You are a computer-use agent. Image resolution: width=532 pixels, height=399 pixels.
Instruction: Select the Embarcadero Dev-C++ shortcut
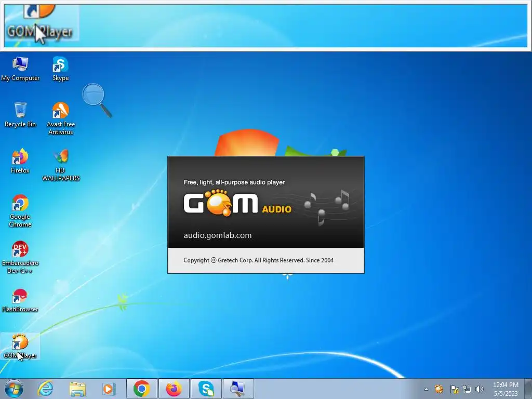[20, 257]
